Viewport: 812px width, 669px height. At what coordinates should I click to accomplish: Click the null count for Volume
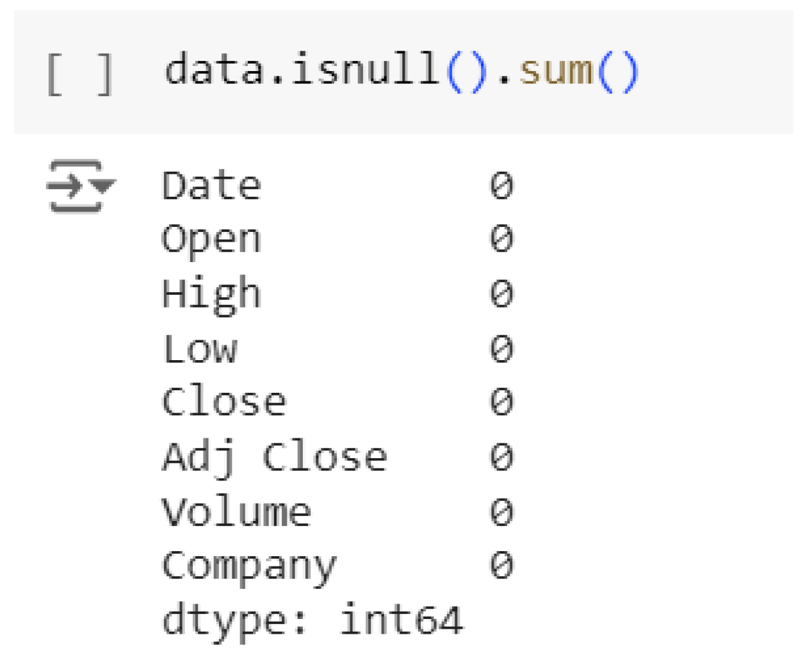(501, 513)
